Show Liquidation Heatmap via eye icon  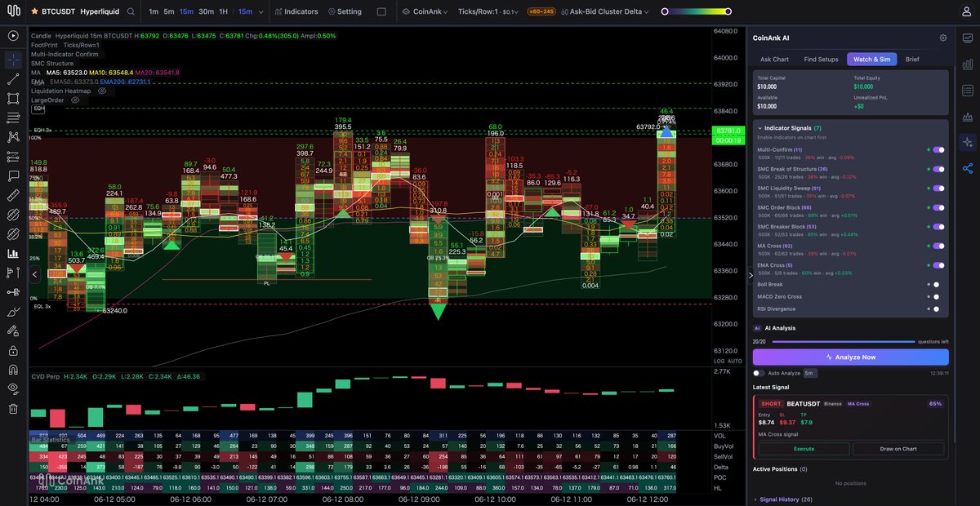coord(102,91)
